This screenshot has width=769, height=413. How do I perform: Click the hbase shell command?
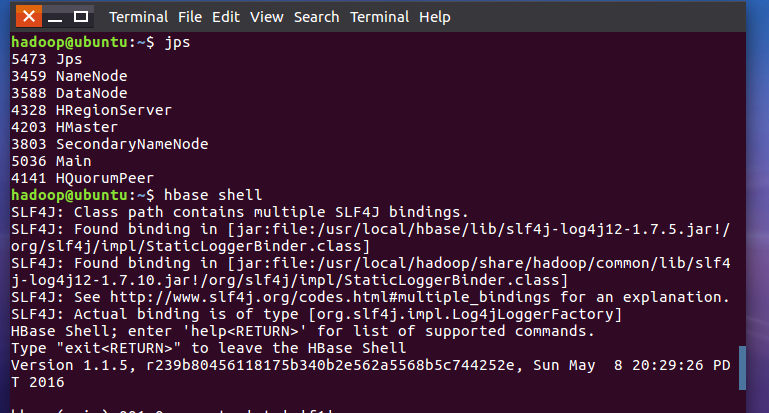[213, 195]
